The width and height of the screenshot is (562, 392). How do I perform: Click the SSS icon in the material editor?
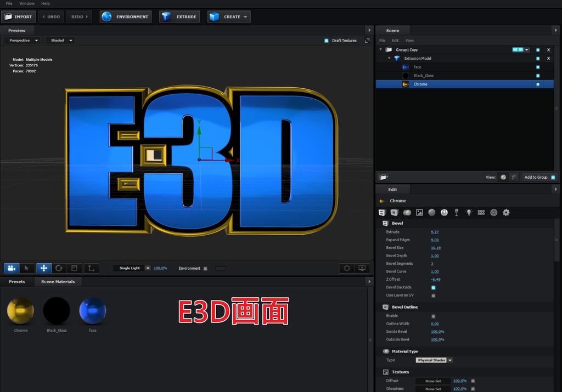[x=481, y=213]
